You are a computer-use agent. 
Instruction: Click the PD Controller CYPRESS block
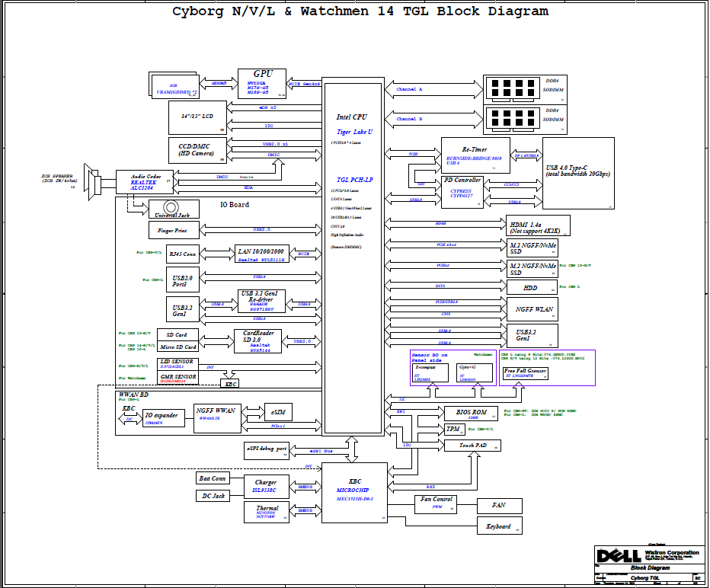pos(462,193)
